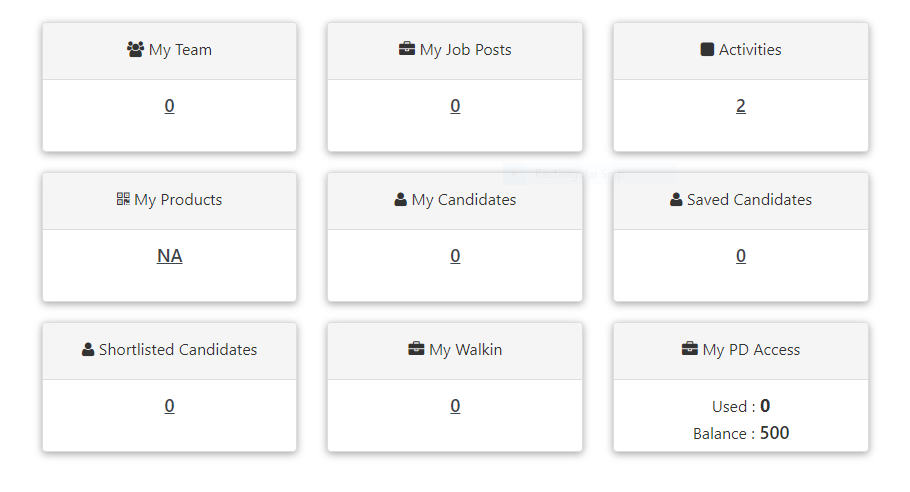
Task: Click the Balance 500 value
Action: 774,433
